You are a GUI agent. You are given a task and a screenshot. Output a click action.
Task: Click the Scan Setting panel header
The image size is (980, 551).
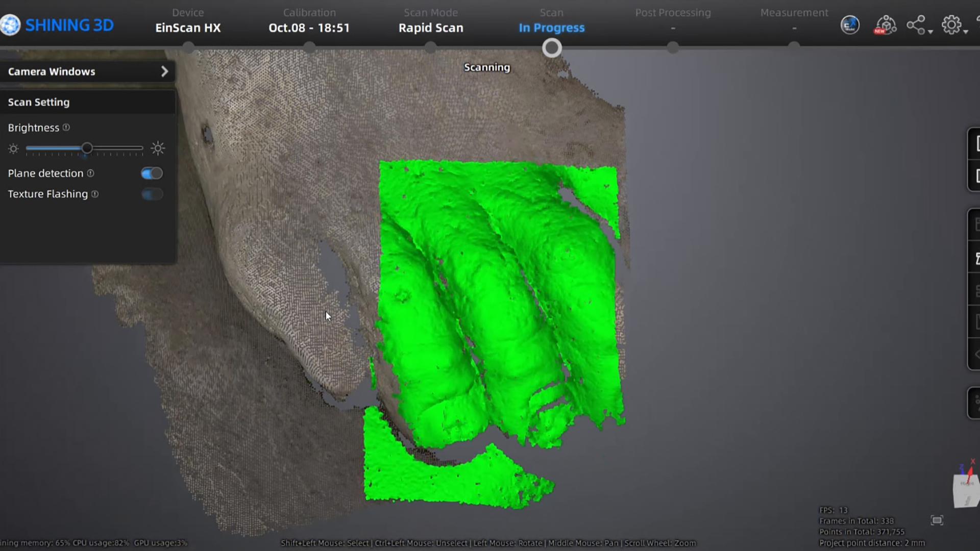coord(88,102)
